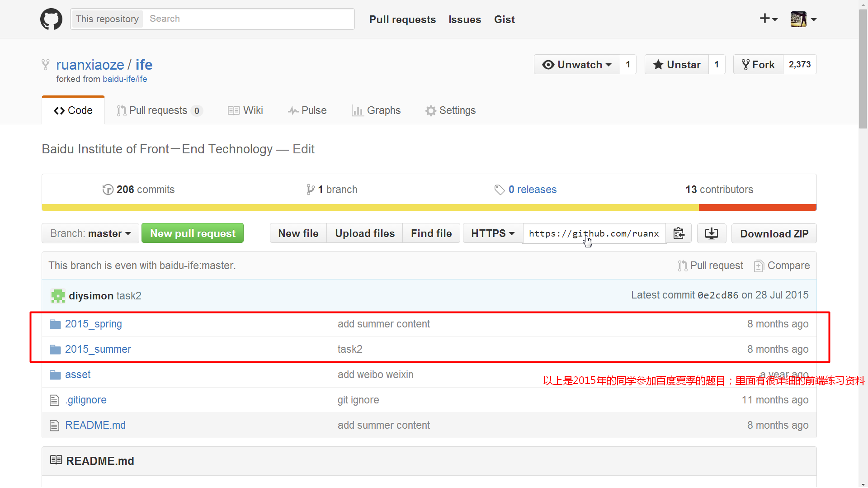
Task: Open the Branch: master dropdown
Action: 90,233
